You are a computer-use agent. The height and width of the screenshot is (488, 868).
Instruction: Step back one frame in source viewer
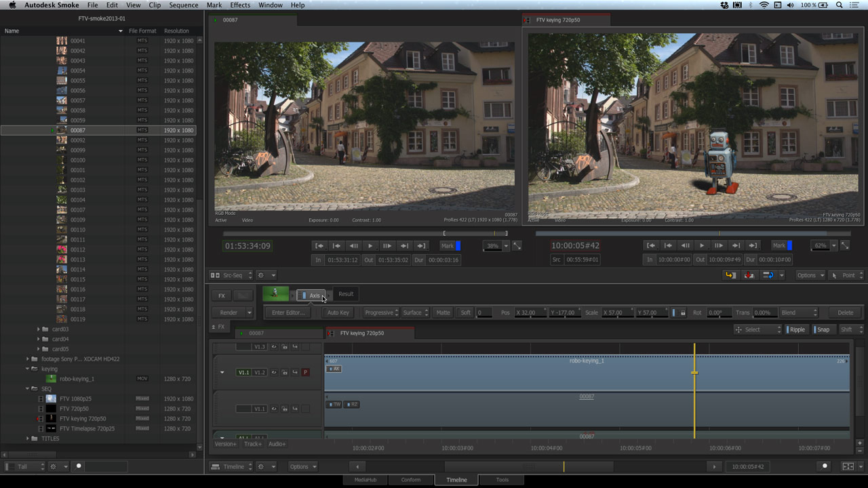coord(353,246)
